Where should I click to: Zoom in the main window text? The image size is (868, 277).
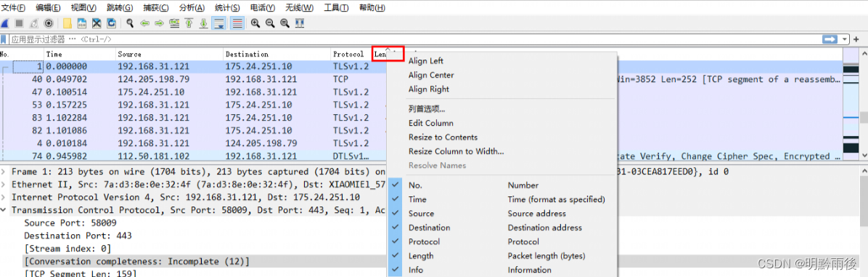(x=255, y=23)
